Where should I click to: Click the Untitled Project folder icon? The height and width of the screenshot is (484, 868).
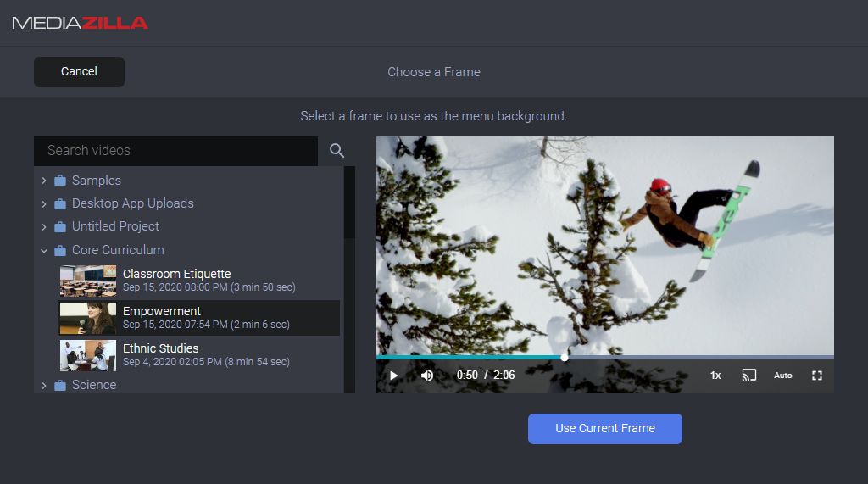click(60, 226)
